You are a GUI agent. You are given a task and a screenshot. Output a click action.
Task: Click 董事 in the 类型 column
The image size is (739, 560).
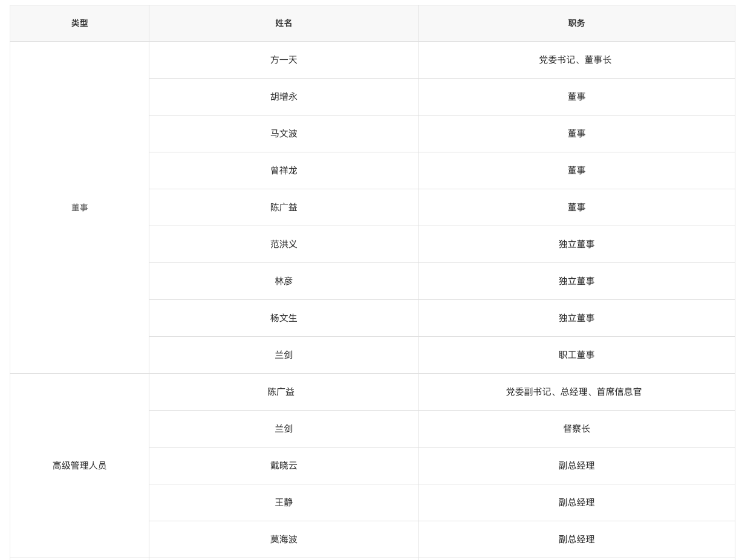click(x=79, y=207)
